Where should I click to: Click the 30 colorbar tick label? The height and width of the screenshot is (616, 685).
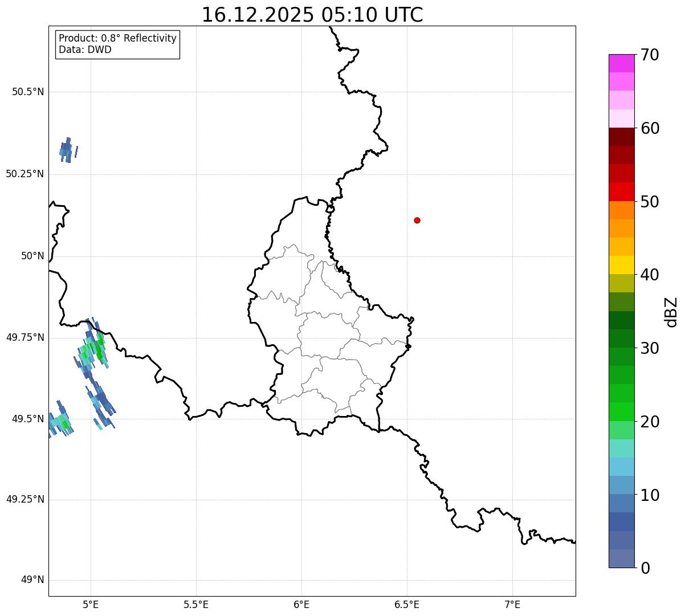[x=650, y=348]
